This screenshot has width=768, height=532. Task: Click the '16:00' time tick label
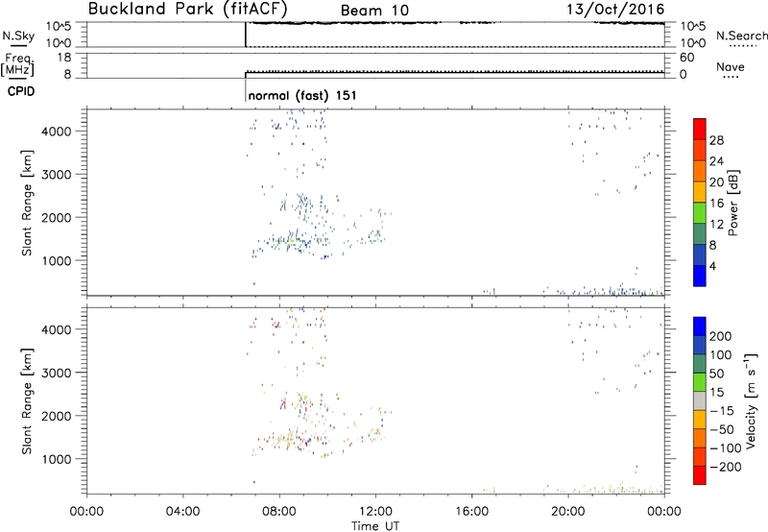(471, 512)
